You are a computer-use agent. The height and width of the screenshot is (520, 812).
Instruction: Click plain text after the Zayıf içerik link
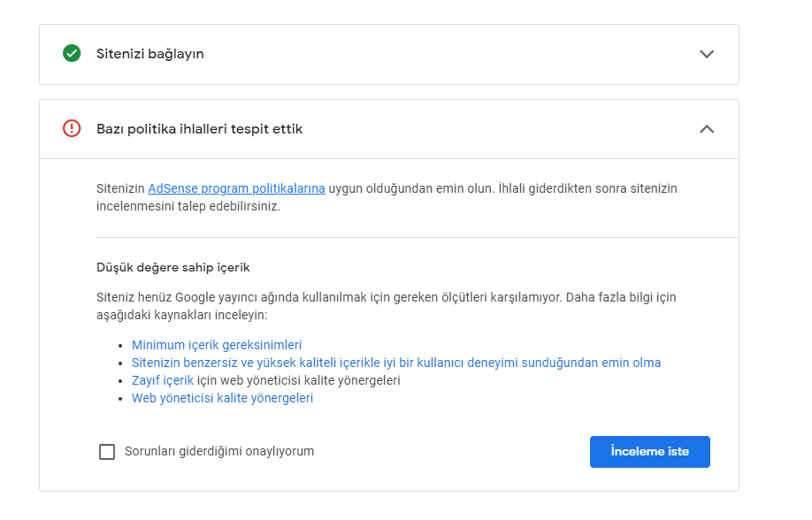[x=299, y=380]
